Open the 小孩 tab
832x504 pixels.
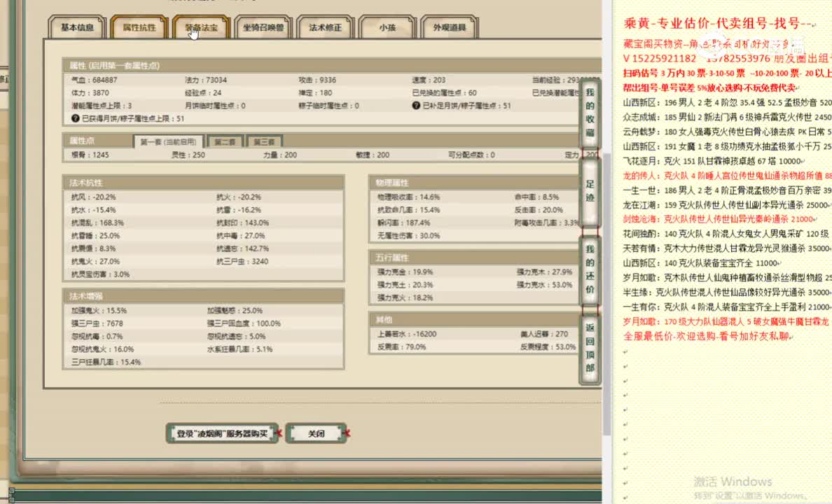(387, 27)
